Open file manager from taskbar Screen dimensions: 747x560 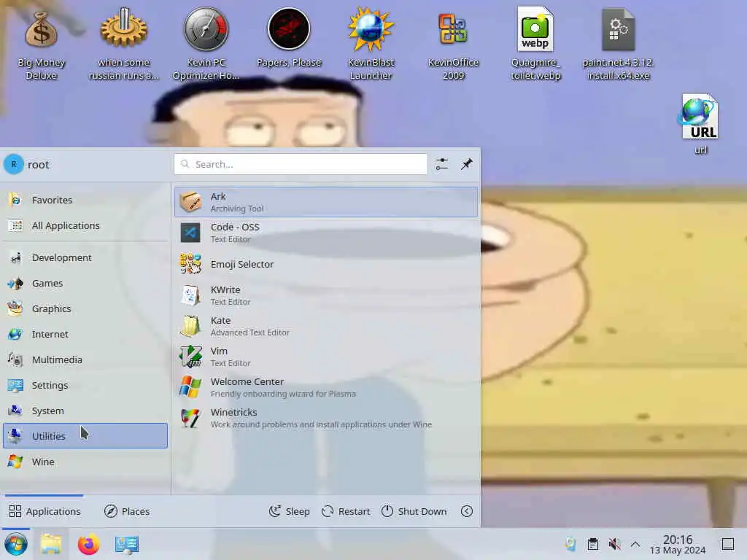pyautogui.click(x=51, y=544)
